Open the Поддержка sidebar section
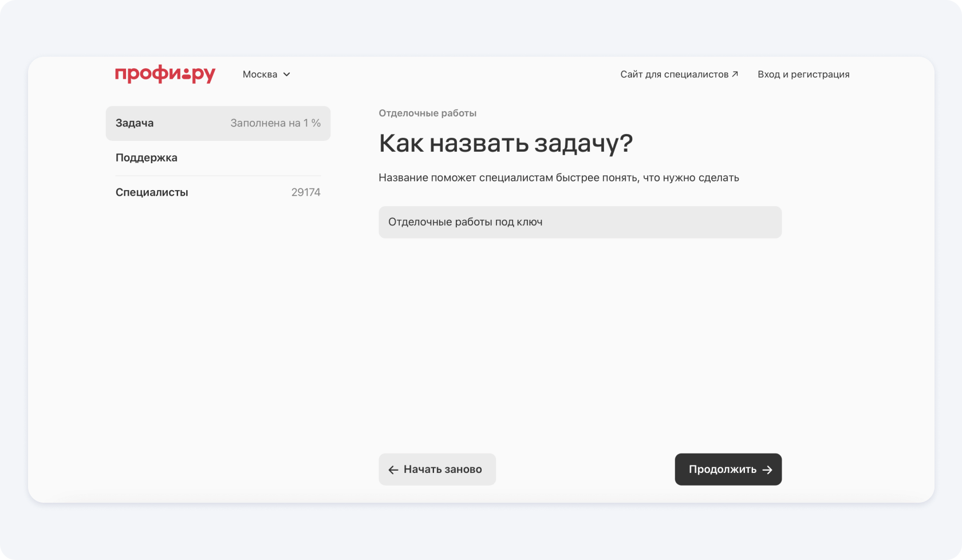This screenshot has width=962, height=560. click(x=147, y=157)
